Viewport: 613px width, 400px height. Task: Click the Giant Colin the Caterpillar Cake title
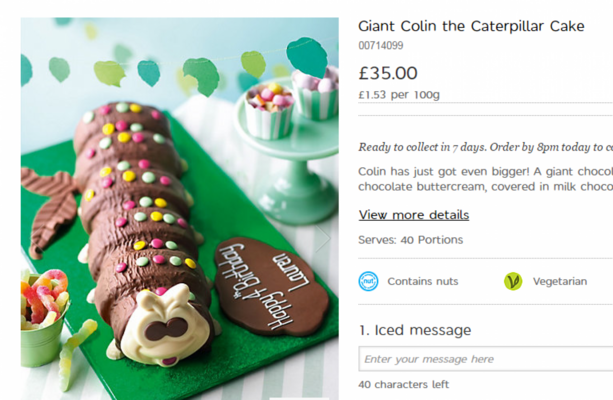click(471, 26)
